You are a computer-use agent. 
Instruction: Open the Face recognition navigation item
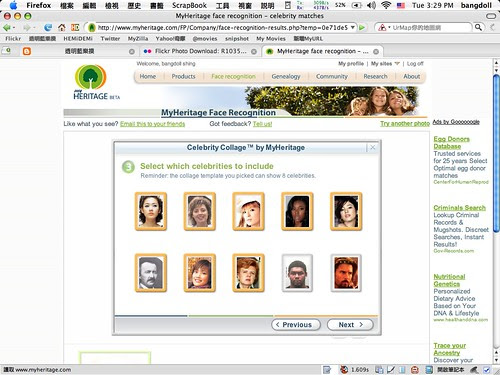pos(233,76)
